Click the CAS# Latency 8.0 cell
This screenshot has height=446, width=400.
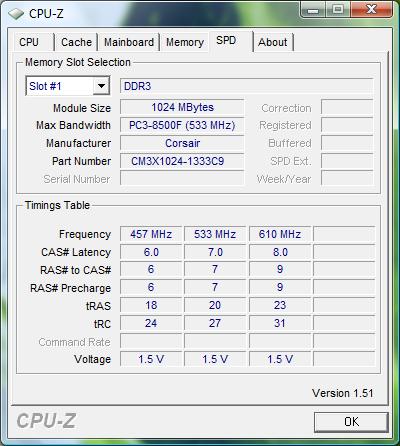pos(280,252)
